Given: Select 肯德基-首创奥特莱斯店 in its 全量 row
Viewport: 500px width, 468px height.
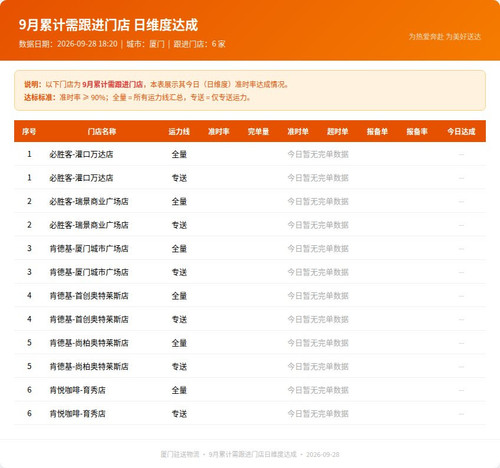Looking at the screenshot, I should (x=89, y=296).
